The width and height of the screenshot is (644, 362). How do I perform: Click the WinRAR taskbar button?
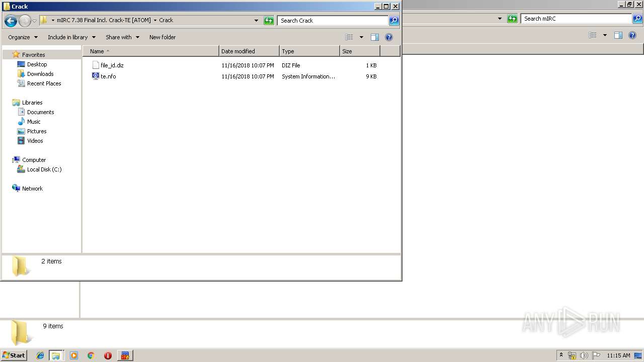tap(125, 355)
